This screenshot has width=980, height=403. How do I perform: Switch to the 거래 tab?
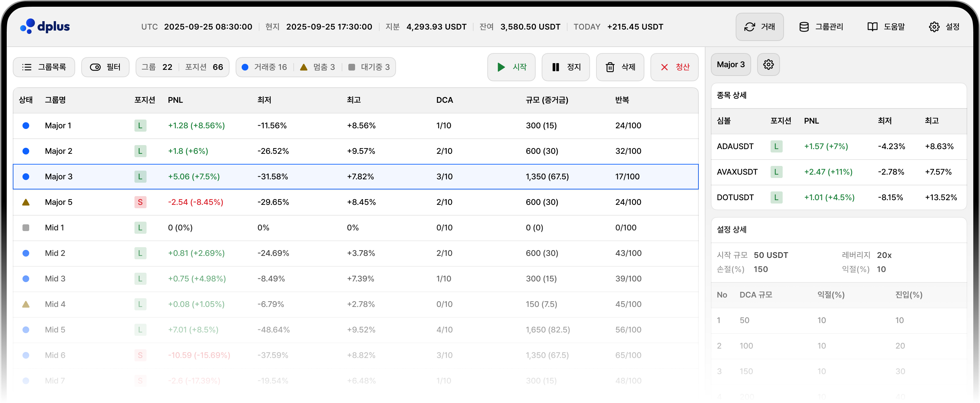pos(759,27)
